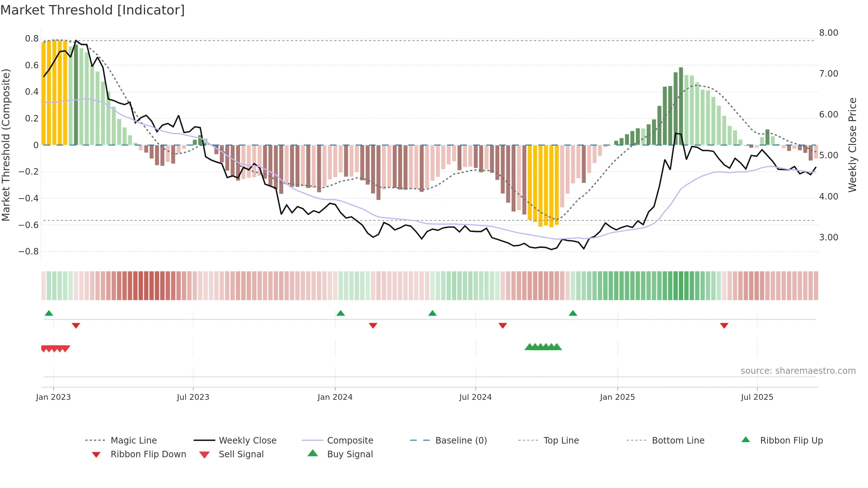Toggle the Bottom Line legend entry
The width and height of the screenshot is (868, 488).
click(x=665, y=440)
